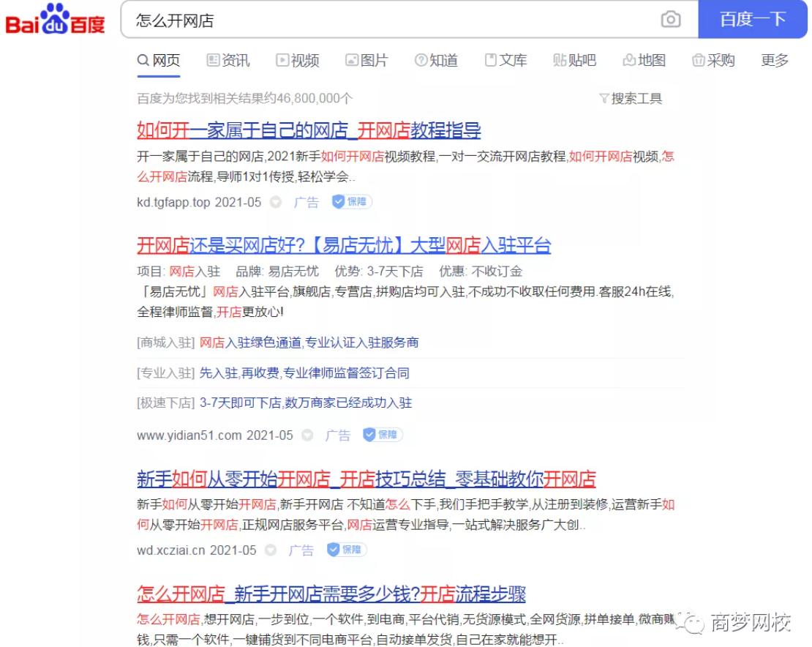Open camera image search icon
Image resolution: width=812 pixels, height=647 pixels.
[x=671, y=20]
